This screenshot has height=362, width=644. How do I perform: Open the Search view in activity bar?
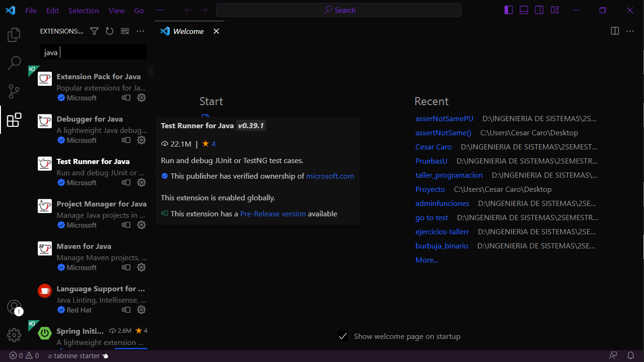click(x=14, y=63)
